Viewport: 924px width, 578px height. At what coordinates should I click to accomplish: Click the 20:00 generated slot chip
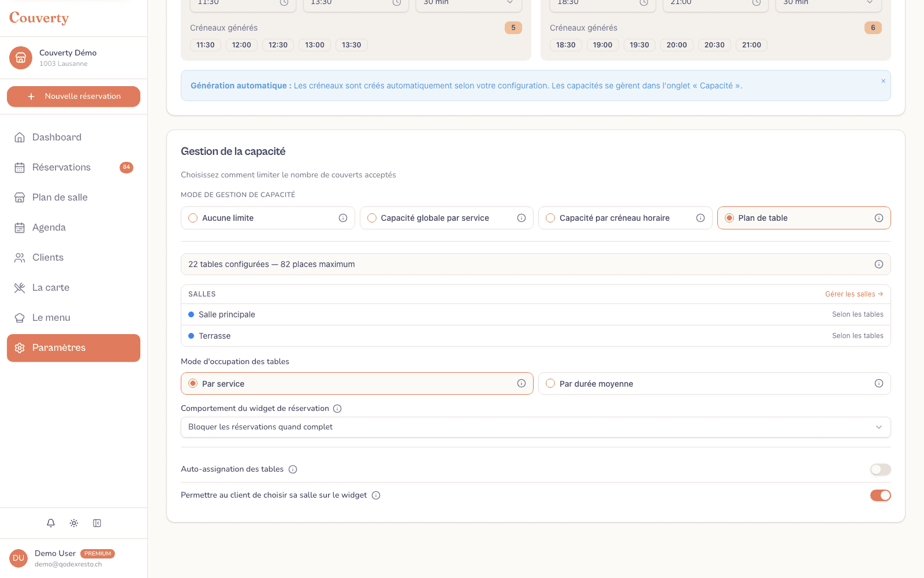(677, 45)
